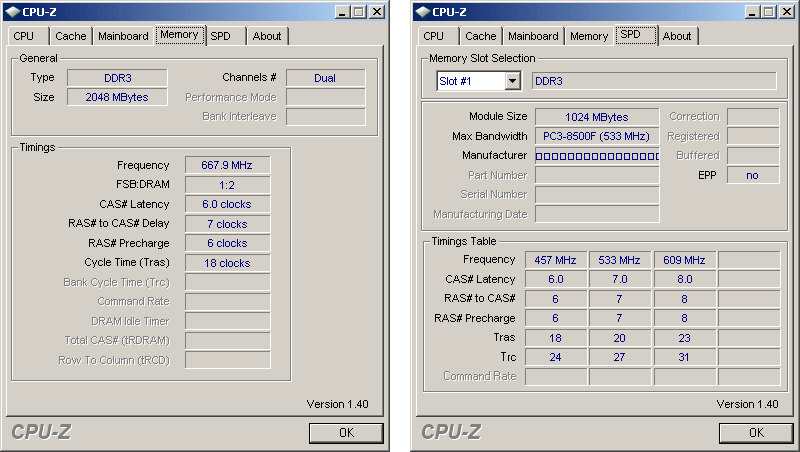Screen dimensions: 800x452
Task: Minimize the left CPU-Z window
Action: pos(342,12)
